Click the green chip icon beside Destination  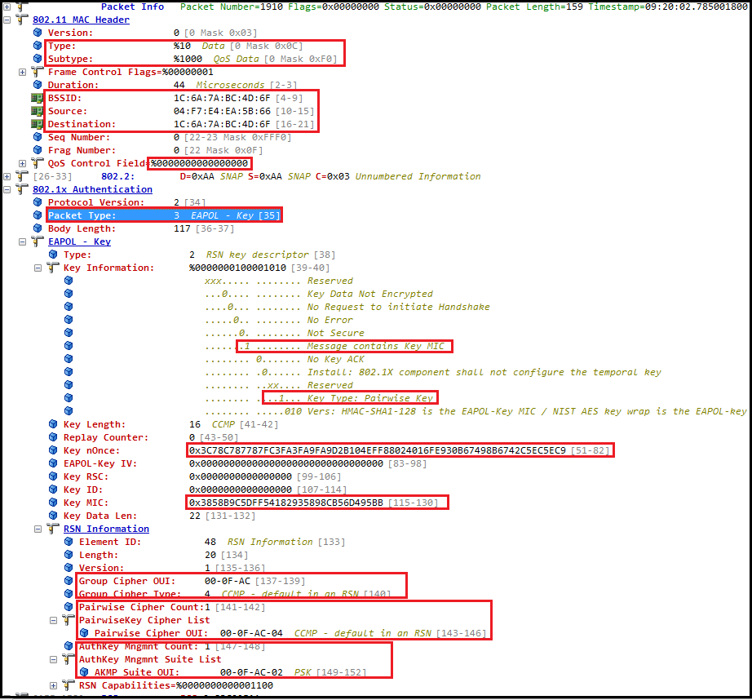[x=38, y=124]
